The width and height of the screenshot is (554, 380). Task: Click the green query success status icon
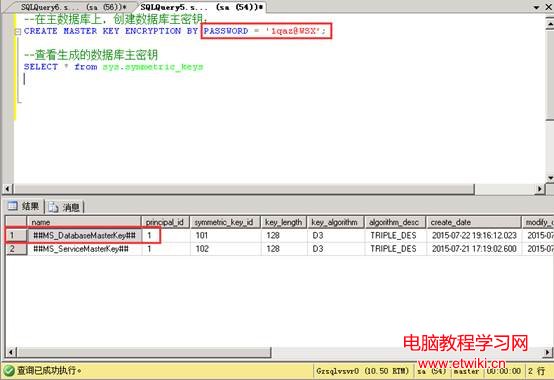point(9,371)
